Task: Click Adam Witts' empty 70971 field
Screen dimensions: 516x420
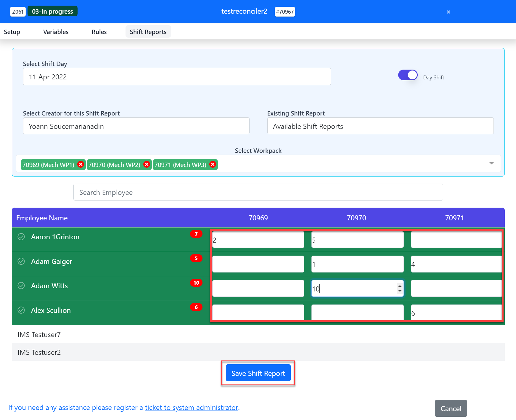Action: click(x=456, y=288)
